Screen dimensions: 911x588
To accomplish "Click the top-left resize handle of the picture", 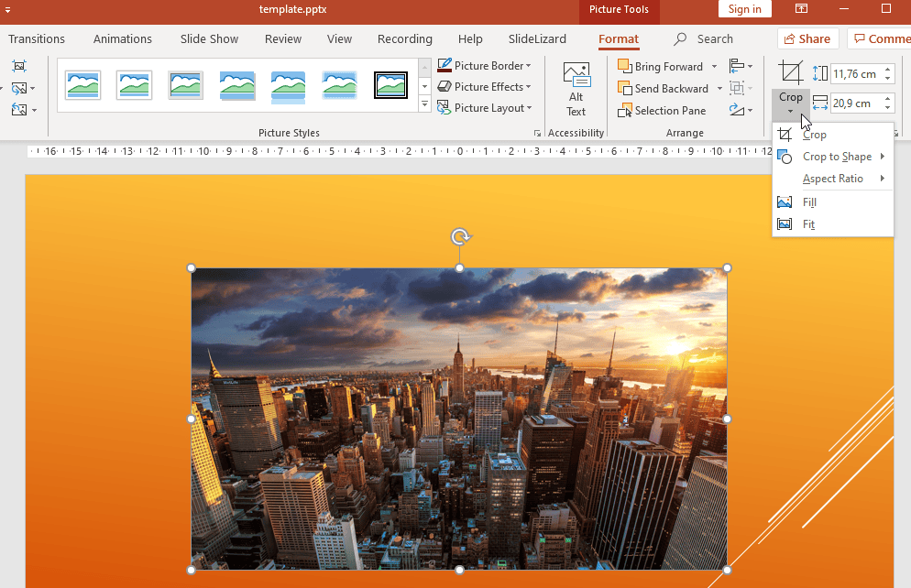I will click(192, 267).
